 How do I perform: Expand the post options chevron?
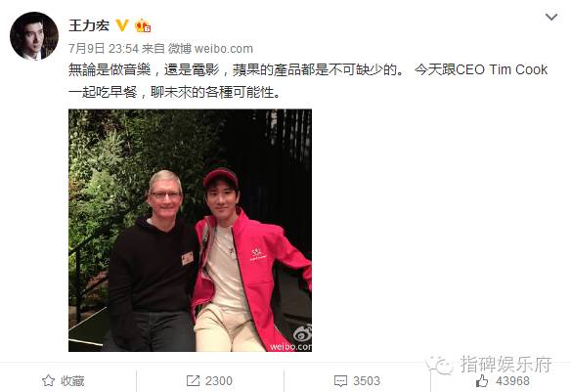pyautogui.click(x=551, y=17)
